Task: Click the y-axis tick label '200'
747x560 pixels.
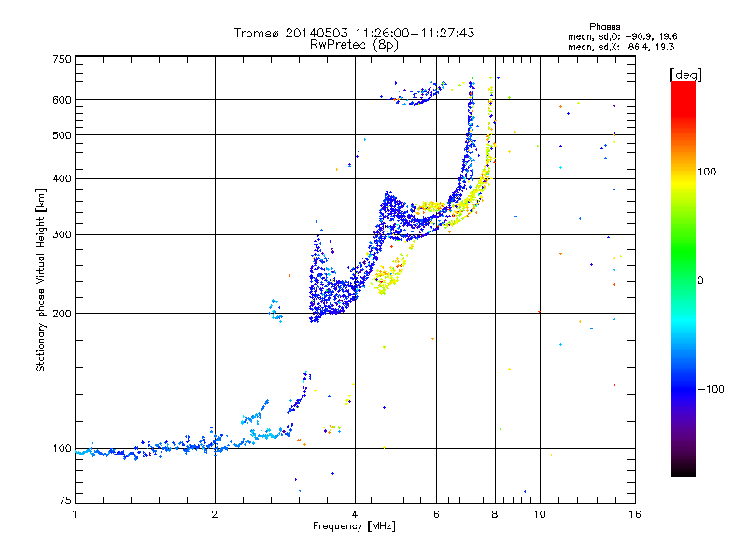Action: coord(62,314)
